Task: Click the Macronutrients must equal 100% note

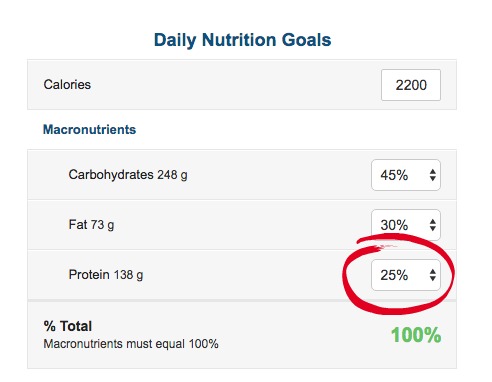Action: (131, 344)
